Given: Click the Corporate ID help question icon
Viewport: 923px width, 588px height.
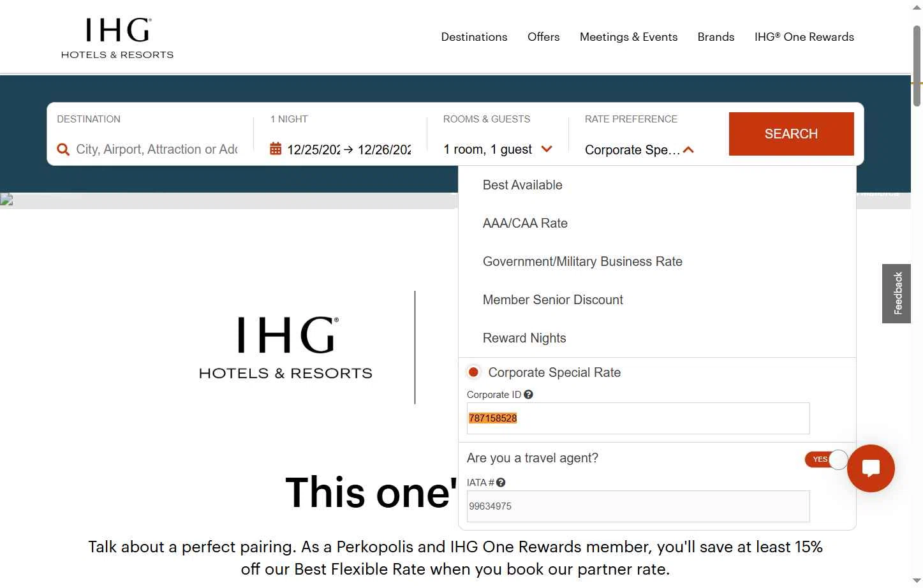Looking at the screenshot, I should [x=528, y=395].
